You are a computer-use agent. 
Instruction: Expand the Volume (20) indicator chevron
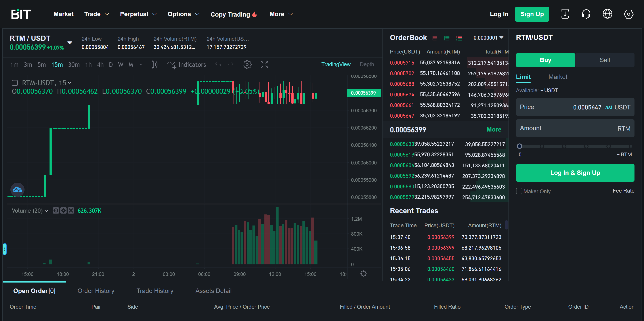[46, 211]
